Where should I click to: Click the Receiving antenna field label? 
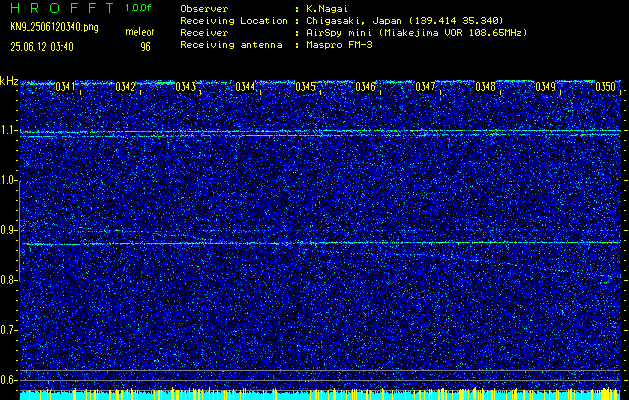(x=231, y=45)
